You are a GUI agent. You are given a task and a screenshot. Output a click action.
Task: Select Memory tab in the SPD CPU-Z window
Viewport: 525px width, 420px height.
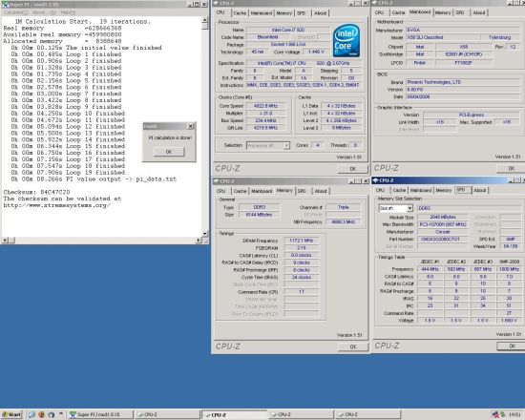point(444,190)
